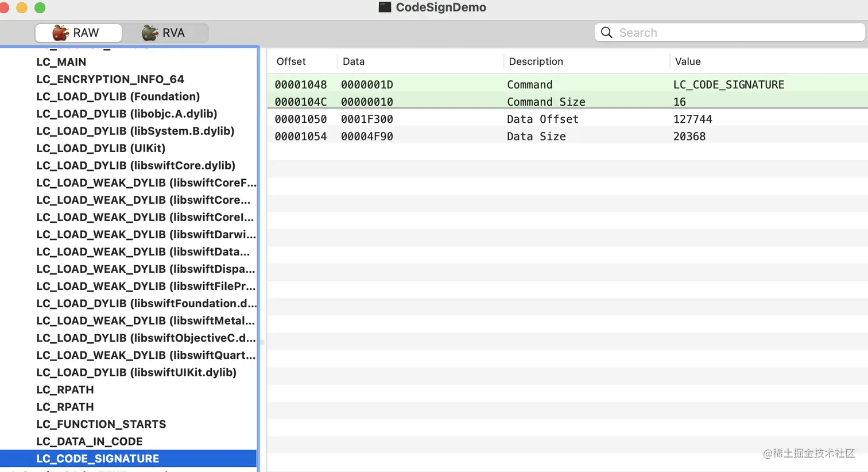Click the value 20368
The image size is (868, 472).
[689, 136]
